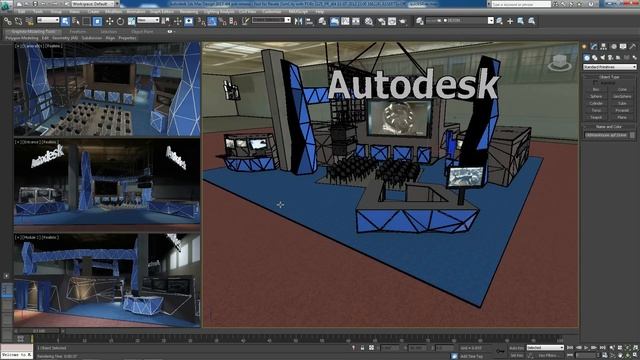Choose the Bind to Space Warp tool
This screenshot has height=360, width=640.
(x=29, y=21)
